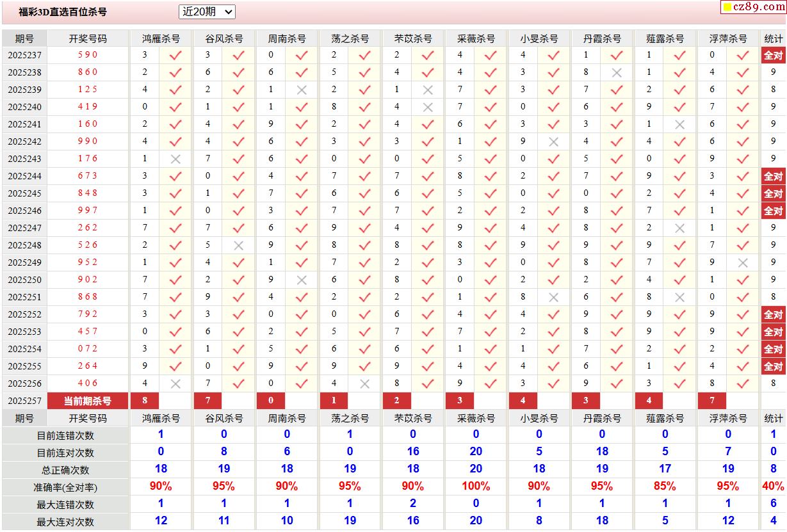787x532 pixels.
Task: Click the 最大连错次数 row label
Action: 65,504
